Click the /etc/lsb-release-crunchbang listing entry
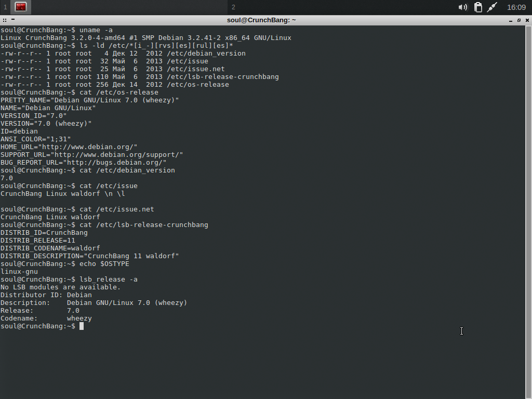Viewport: 532px width, 399px height. [x=222, y=77]
